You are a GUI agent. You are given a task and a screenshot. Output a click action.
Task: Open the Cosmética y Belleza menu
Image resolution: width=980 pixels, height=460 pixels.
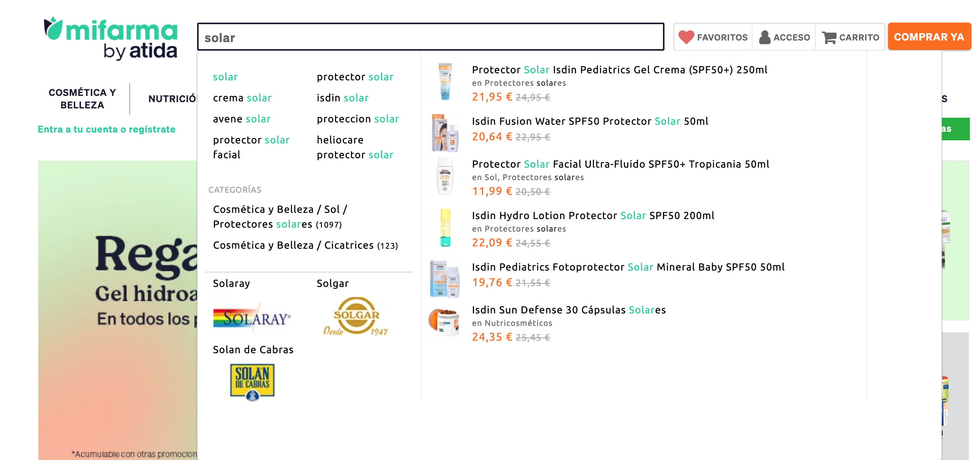click(82, 99)
